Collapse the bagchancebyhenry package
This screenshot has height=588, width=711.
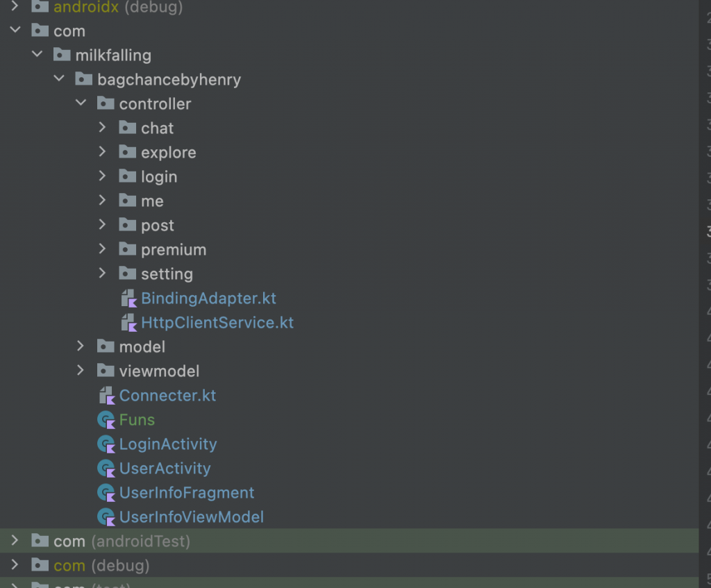coord(59,79)
